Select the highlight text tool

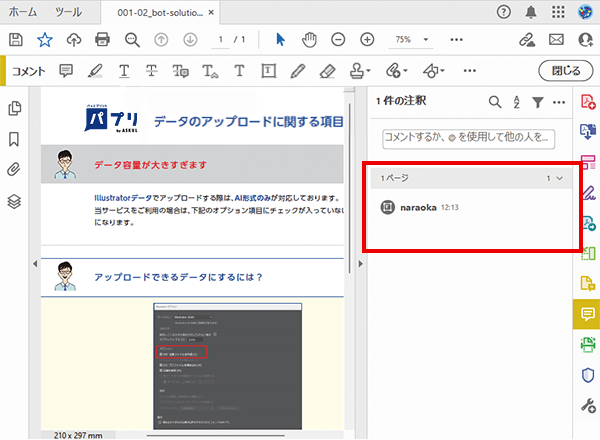pyautogui.click(x=95, y=71)
